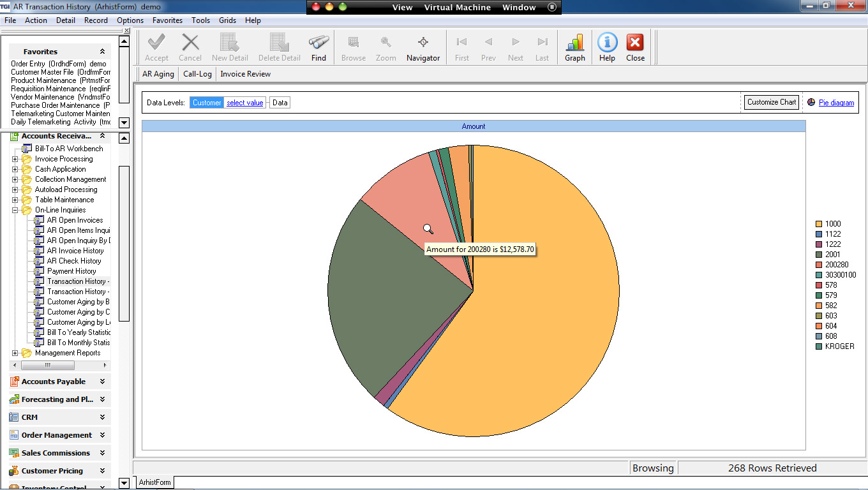The image size is (868, 490).
Task: Collapse the Favorites panel chevron
Action: pyautogui.click(x=102, y=52)
